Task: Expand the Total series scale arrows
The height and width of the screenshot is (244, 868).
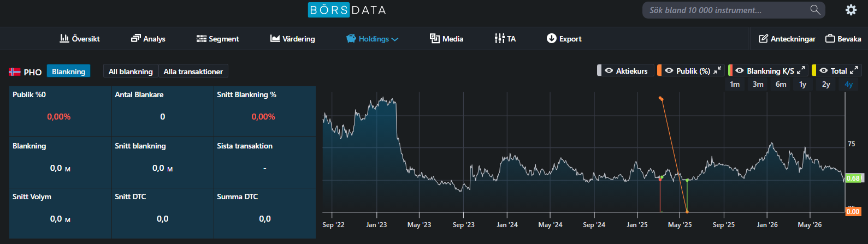Action: (x=854, y=70)
